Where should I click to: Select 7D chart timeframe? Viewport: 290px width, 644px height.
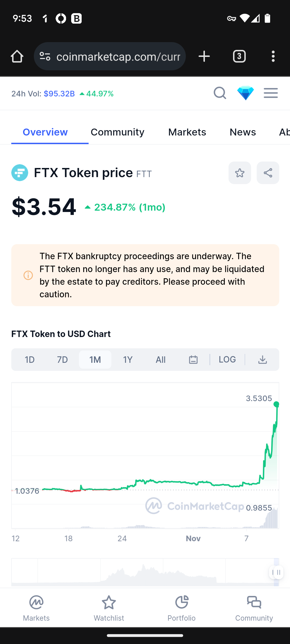point(62,360)
